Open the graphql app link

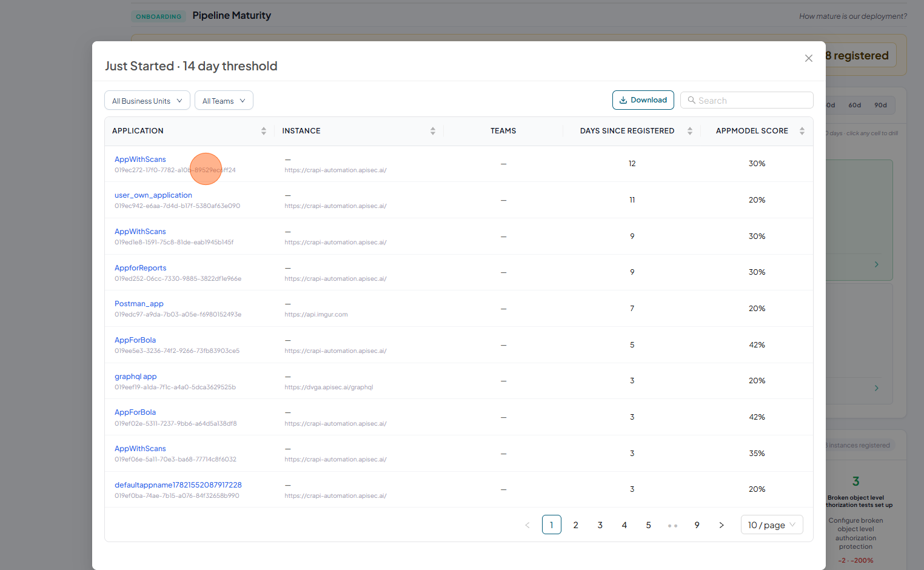136,377
